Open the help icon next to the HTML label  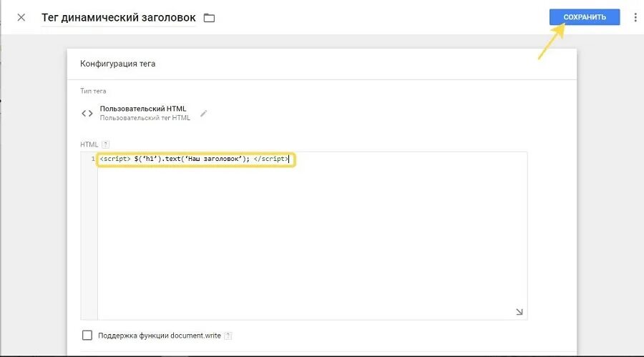coord(106,145)
